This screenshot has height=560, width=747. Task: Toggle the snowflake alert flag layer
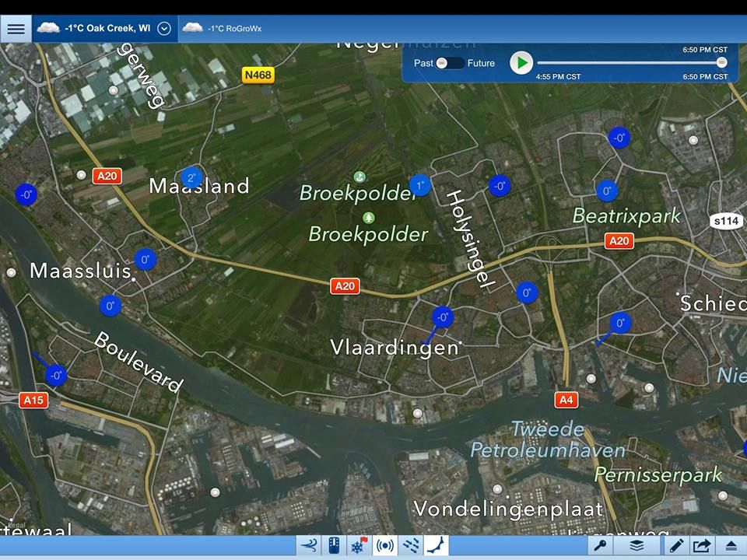tap(359, 546)
